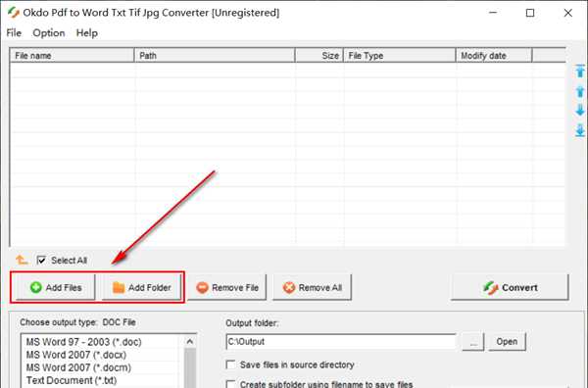The image size is (588, 388).
Task: Click output type list scroll up arrow
Action: [190, 342]
